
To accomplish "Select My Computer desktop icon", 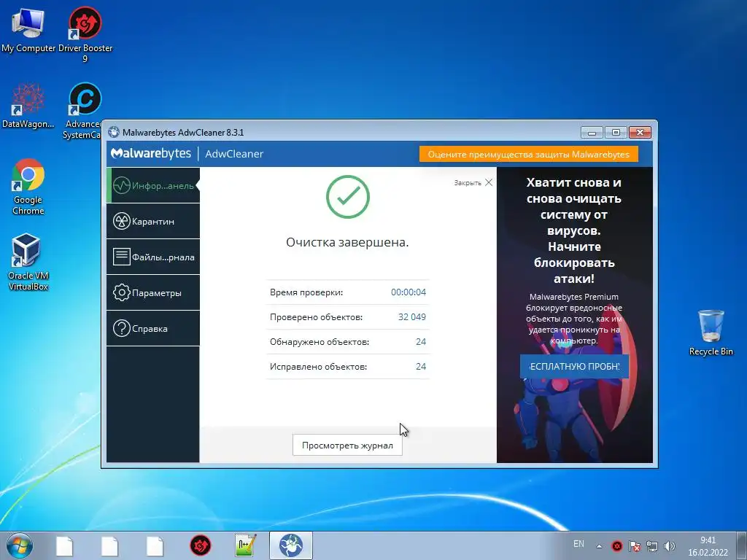I will pos(28,29).
